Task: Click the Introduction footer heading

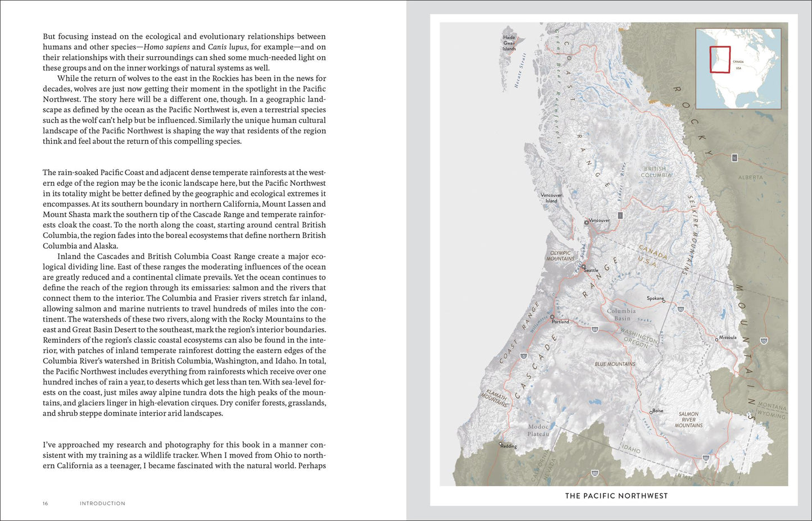Action: click(x=103, y=504)
